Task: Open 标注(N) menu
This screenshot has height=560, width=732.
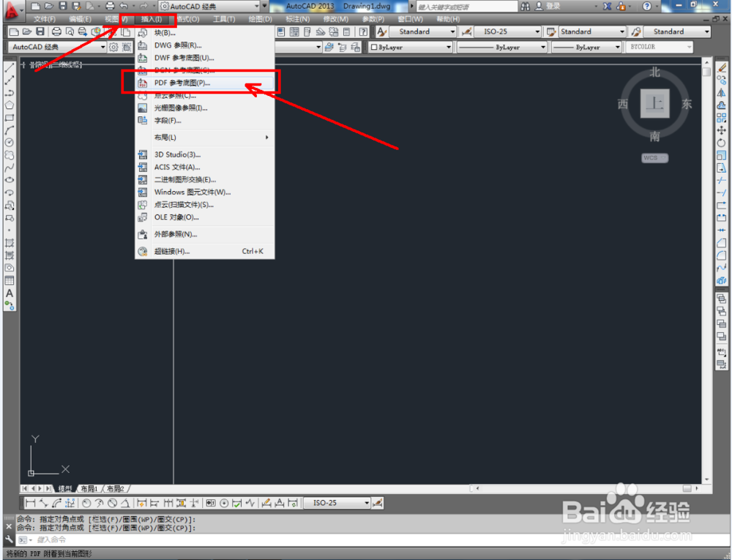Action: (x=297, y=19)
